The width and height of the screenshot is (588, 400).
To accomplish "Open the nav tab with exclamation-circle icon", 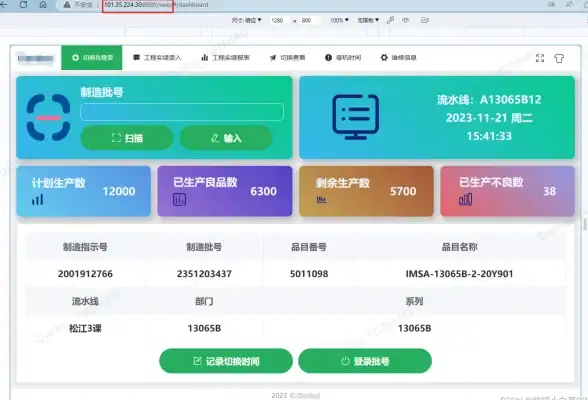I will [343, 57].
